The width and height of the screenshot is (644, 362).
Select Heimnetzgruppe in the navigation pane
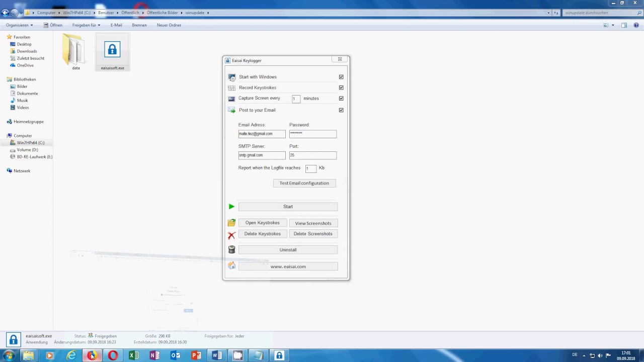(28, 122)
